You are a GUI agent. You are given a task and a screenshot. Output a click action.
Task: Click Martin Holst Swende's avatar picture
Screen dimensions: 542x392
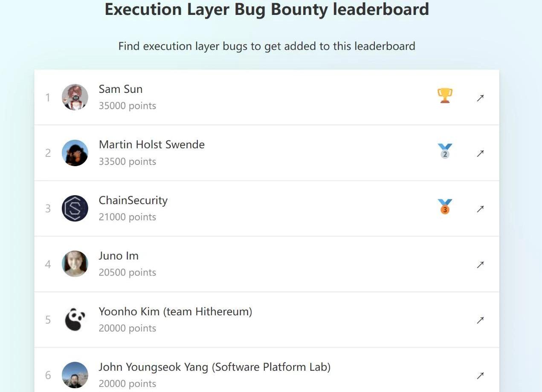(x=75, y=153)
